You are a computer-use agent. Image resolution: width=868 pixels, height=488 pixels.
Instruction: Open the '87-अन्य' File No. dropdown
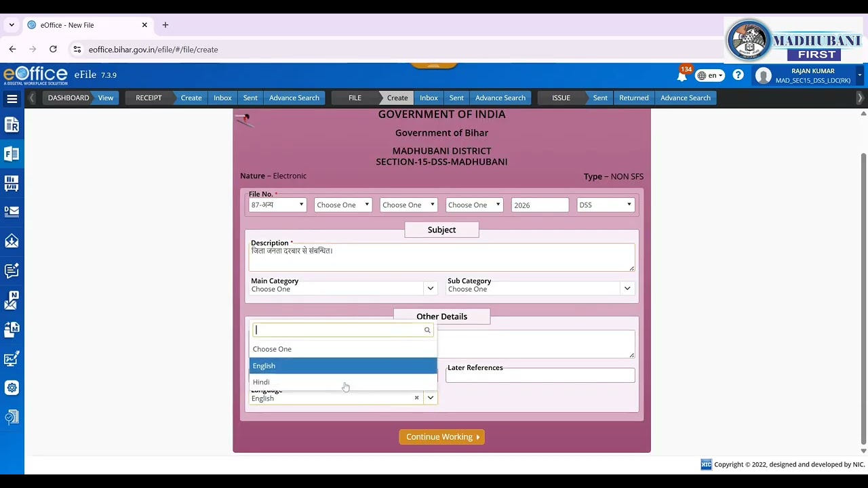point(277,205)
